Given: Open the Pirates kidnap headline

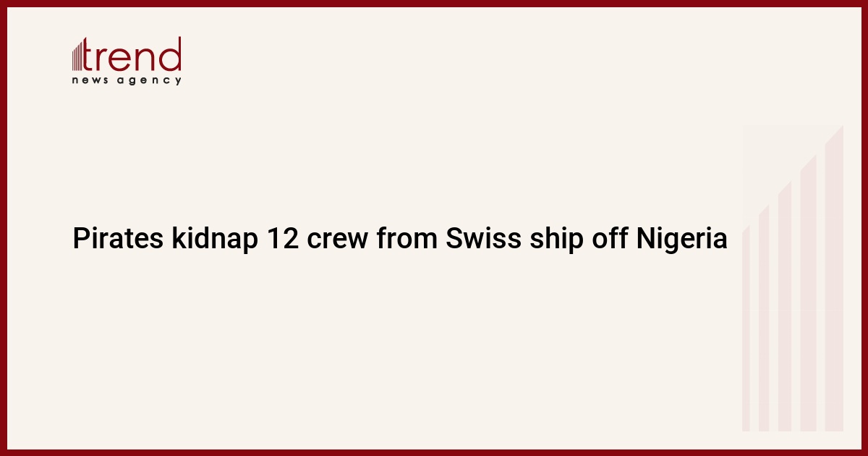Looking at the screenshot, I should [x=399, y=238].
